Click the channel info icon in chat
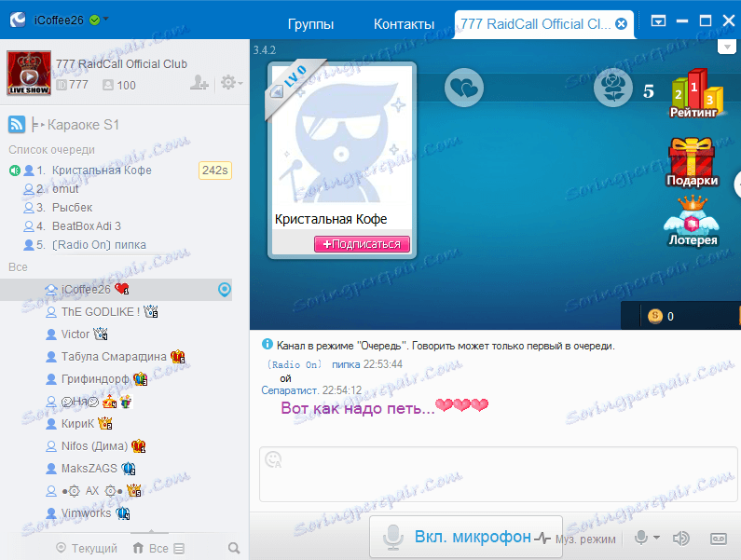Screen dimensions: 741x560 pyautogui.click(x=267, y=344)
